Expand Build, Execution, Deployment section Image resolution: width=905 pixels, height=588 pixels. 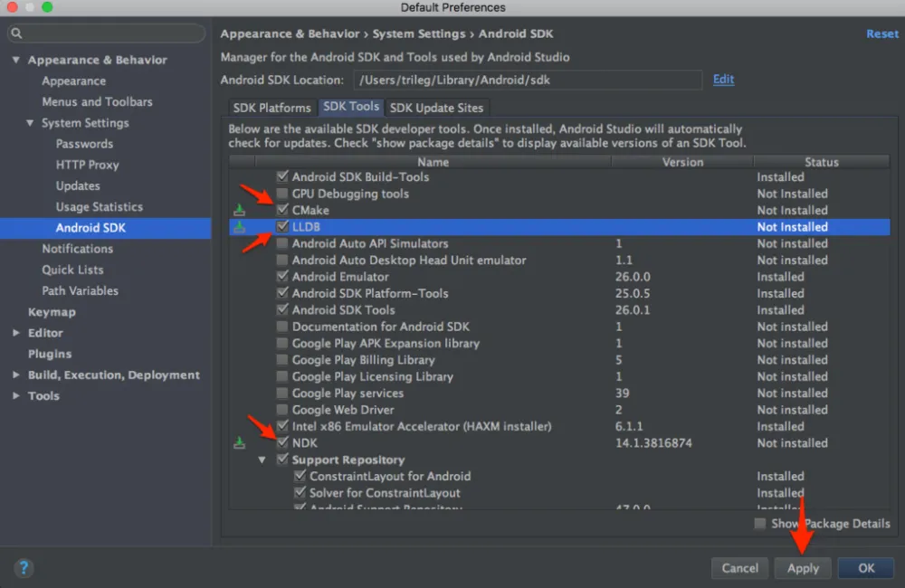(15, 375)
